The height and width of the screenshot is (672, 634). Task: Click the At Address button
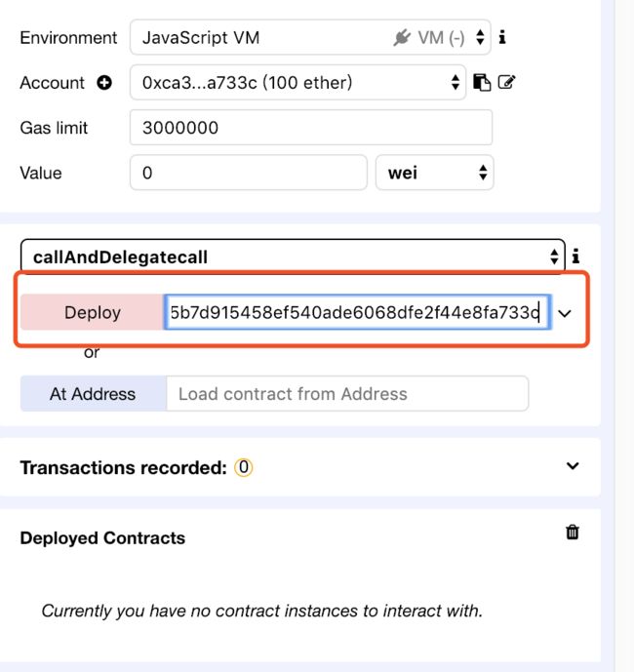(x=94, y=393)
